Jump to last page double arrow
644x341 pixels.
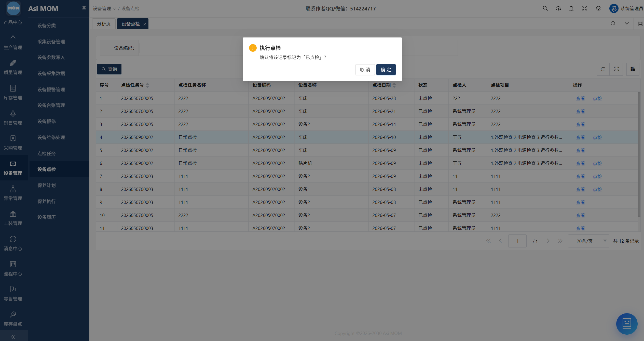[x=560, y=241]
